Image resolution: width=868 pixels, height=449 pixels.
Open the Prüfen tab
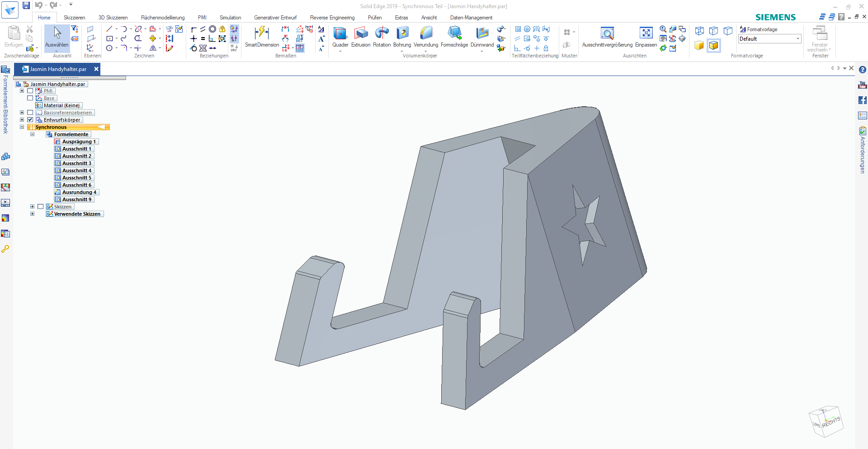[374, 18]
